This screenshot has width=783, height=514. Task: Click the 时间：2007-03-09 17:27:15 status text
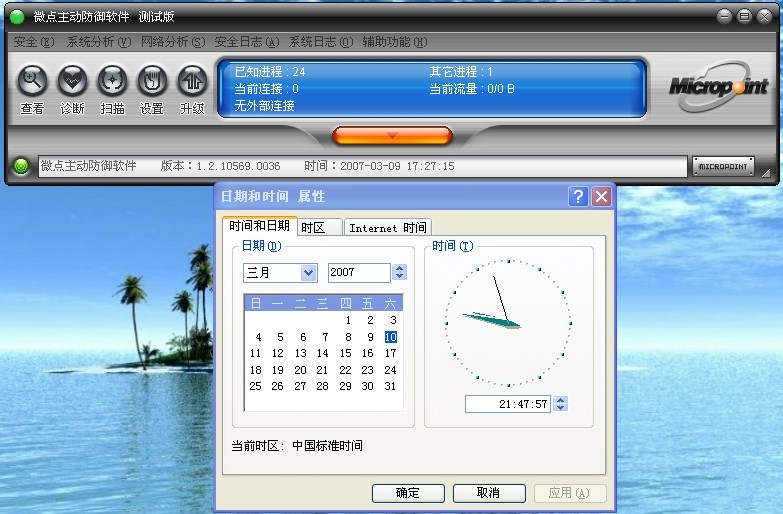(x=380, y=166)
